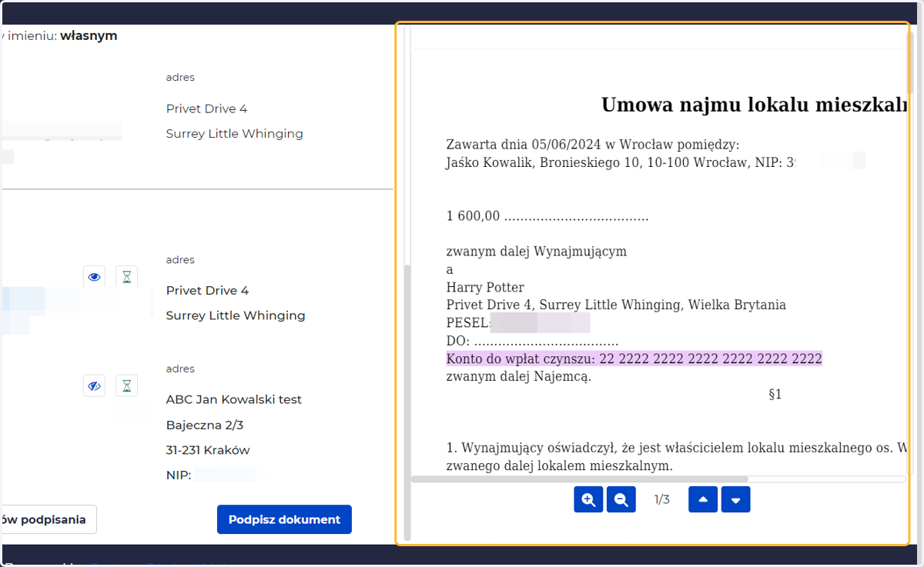924x567 pixels.
Task: Go to the next document page with the down arrow
Action: pos(735,499)
